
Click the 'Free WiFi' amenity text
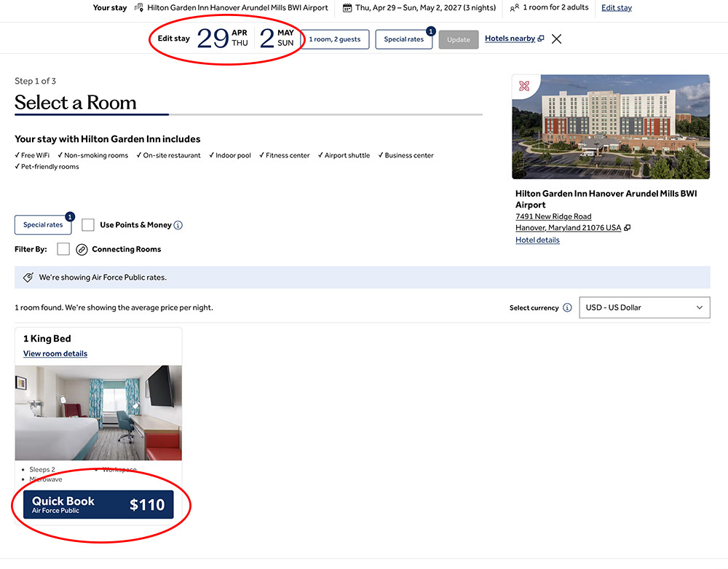point(35,156)
